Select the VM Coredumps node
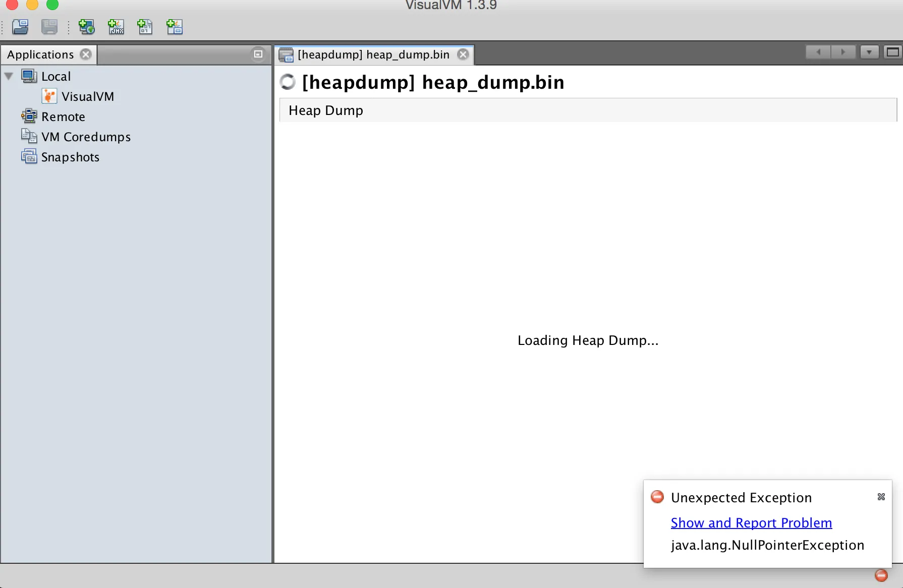This screenshot has height=588, width=903. point(86,137)
